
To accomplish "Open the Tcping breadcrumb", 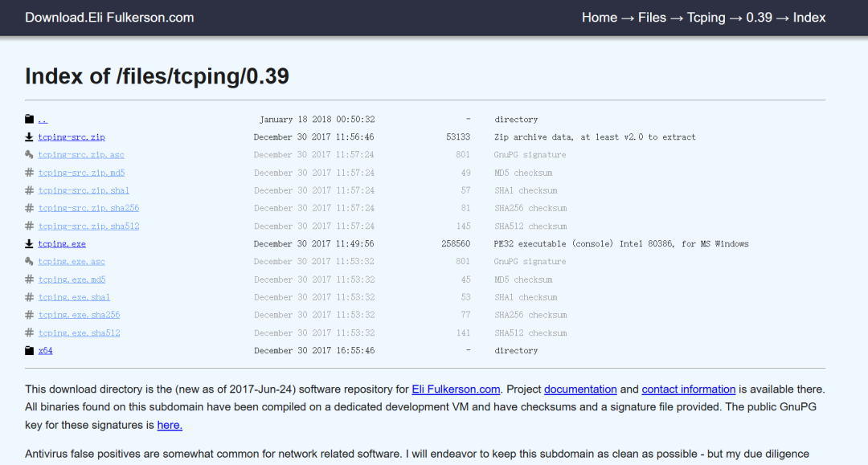I will (x=706, y=18).
